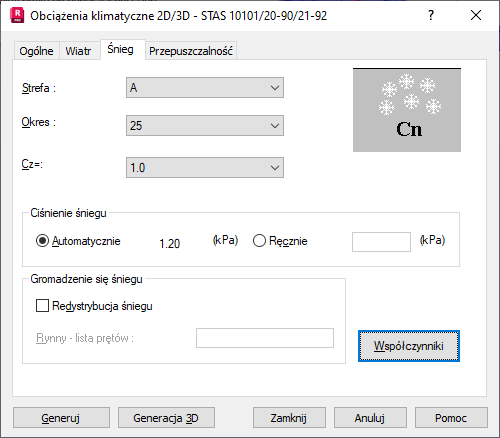Expand the Strefa dropdown

point(205,88)
